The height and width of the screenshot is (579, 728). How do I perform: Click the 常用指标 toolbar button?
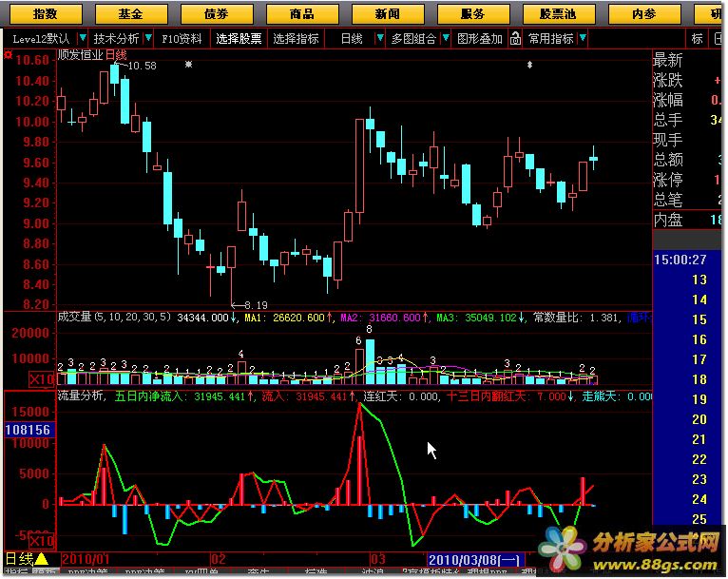click(x=550, y=39)
